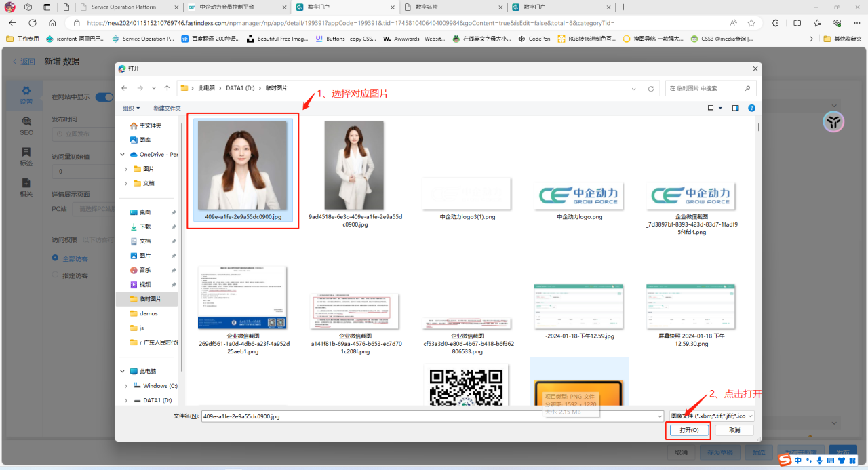Image resolution: width=868 pixels, height=470 pixels.
Task: Click 返回 on the 新增数据 page
Action: pos(24,62)
